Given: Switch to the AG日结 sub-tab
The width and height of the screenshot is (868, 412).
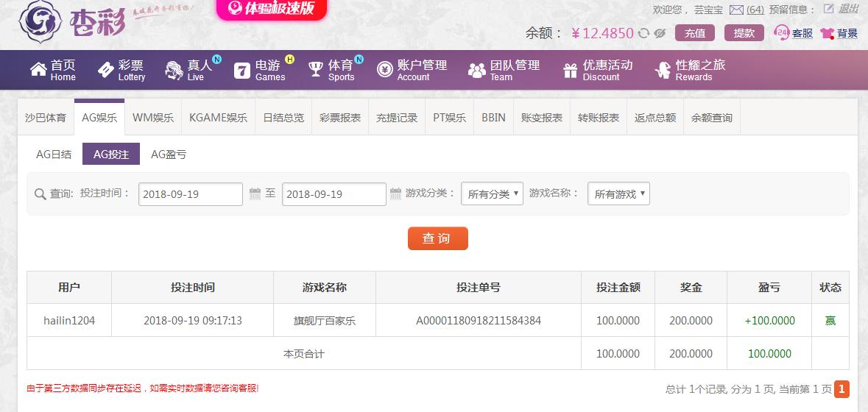Looking at the screenshot, I should pos(54,154).
